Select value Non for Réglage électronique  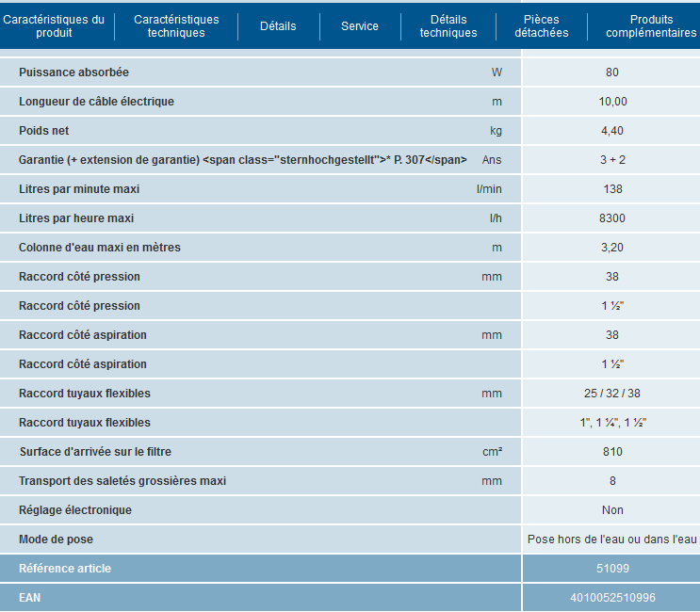click(612, 510)
